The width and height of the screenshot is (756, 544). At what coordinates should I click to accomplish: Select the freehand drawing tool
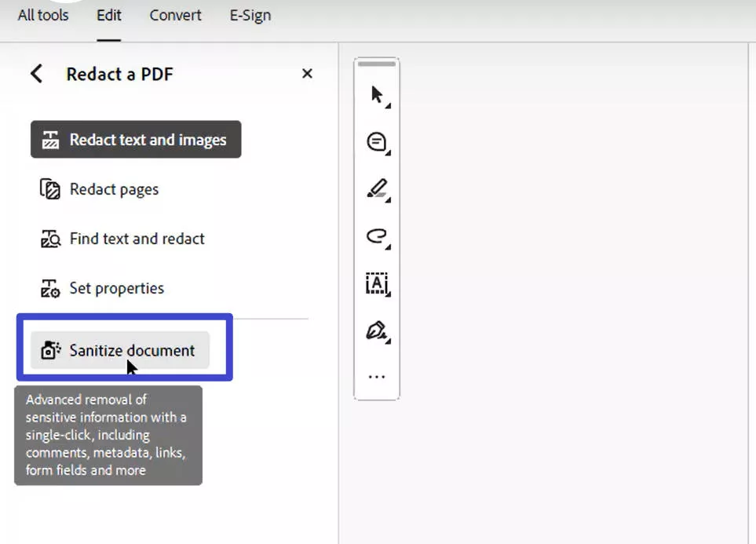tap(376, 237)
